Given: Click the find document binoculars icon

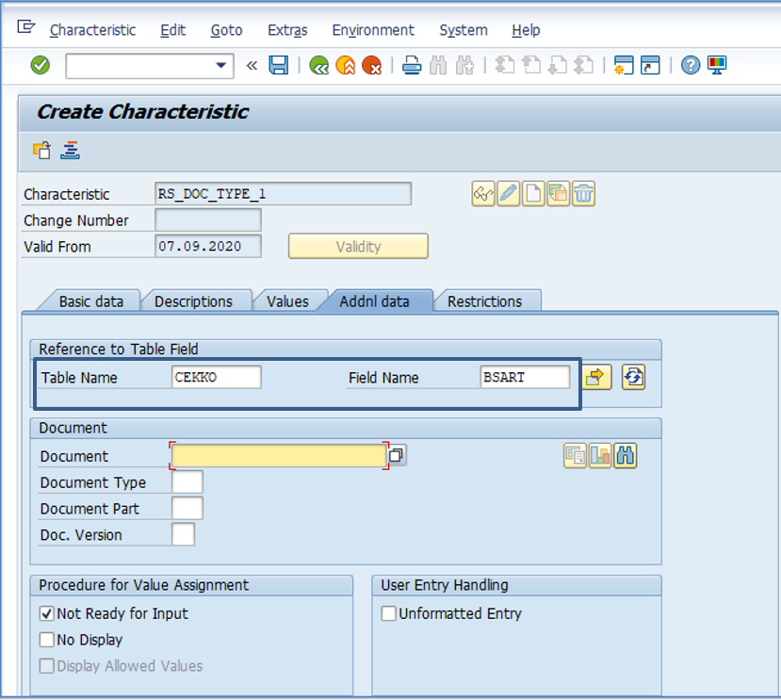Looking at the screenshot, I should tap(626, 455).
